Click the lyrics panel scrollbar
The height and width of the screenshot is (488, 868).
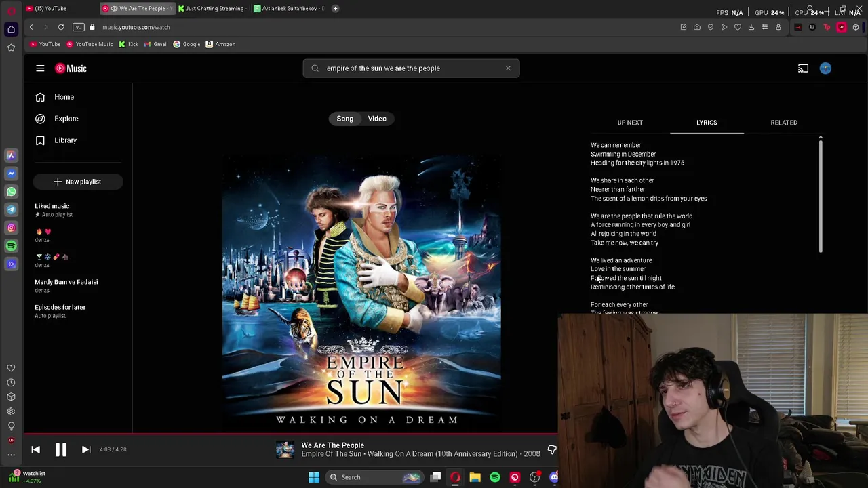click(821, 195)
